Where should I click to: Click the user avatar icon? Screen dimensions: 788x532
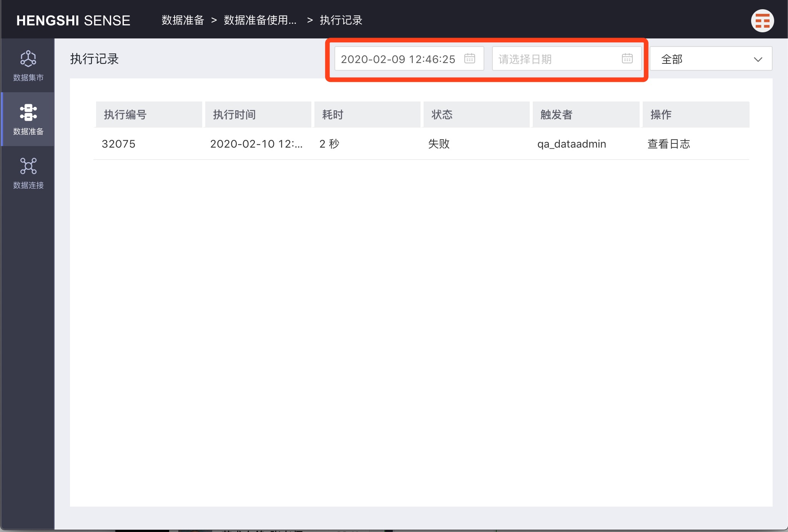tap(762, 20)
